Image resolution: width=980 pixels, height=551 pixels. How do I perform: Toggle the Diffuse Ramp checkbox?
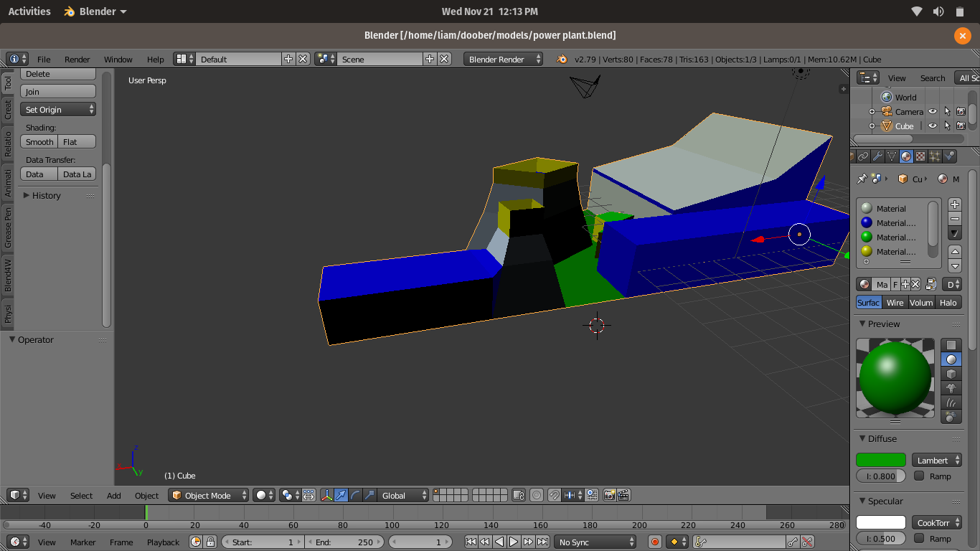919,476
